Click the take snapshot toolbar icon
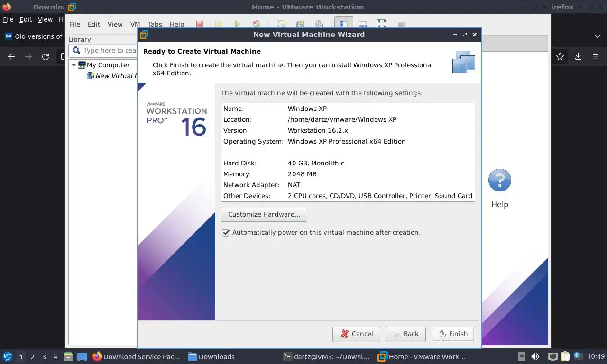The width and height of the screenshot is (607, 364). (281, 24)
